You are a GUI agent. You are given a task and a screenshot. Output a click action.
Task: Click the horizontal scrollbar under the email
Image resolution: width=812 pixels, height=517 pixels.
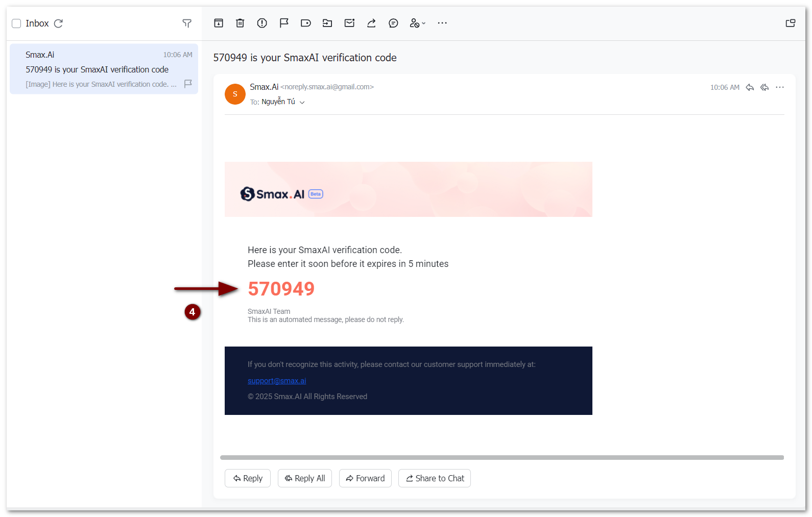[x=501, y=457]
